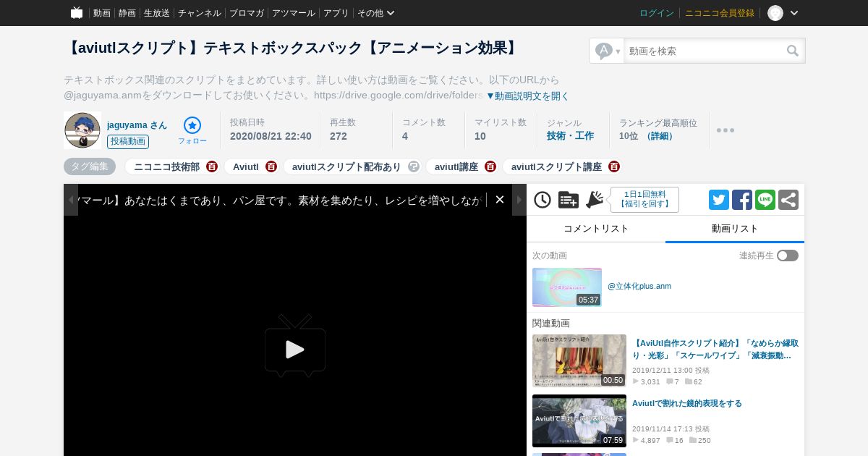Open jaguyama さん user page
Image resolution: width=868 pixels, height=456 pixels.
point(137,125)
